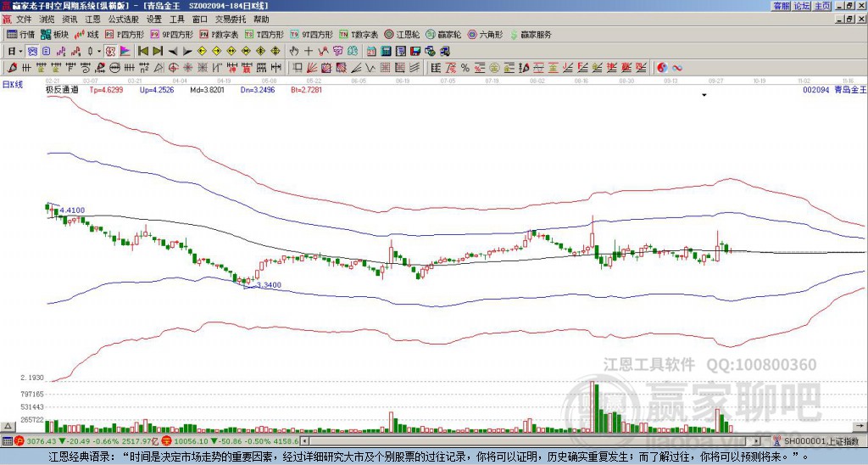This screenshot has height=465, width=868.
Task: Open the 板块 sector view
Action: [54, 34]
